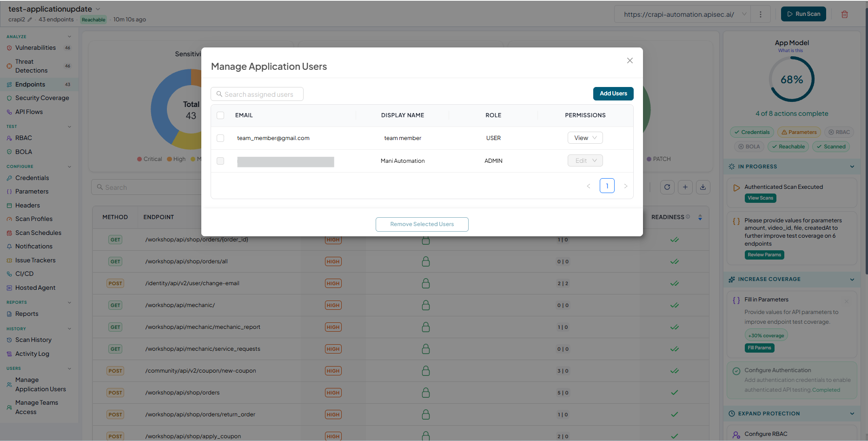Go to page 1 of users
The height and width of the screenshot is (441, 868).
607,186
